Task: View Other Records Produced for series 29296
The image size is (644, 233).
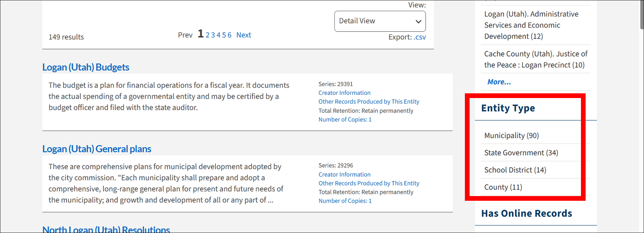Action: (369, 183)
